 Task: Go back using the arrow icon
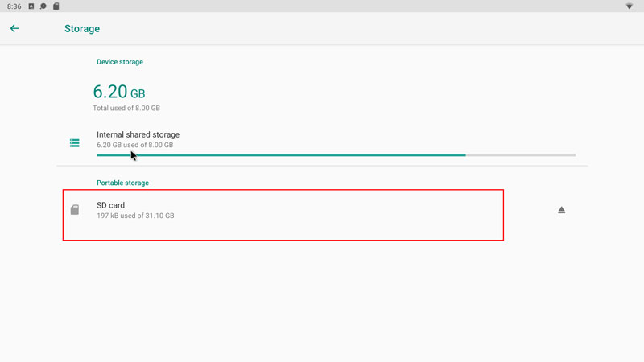(x=14, y=29)
